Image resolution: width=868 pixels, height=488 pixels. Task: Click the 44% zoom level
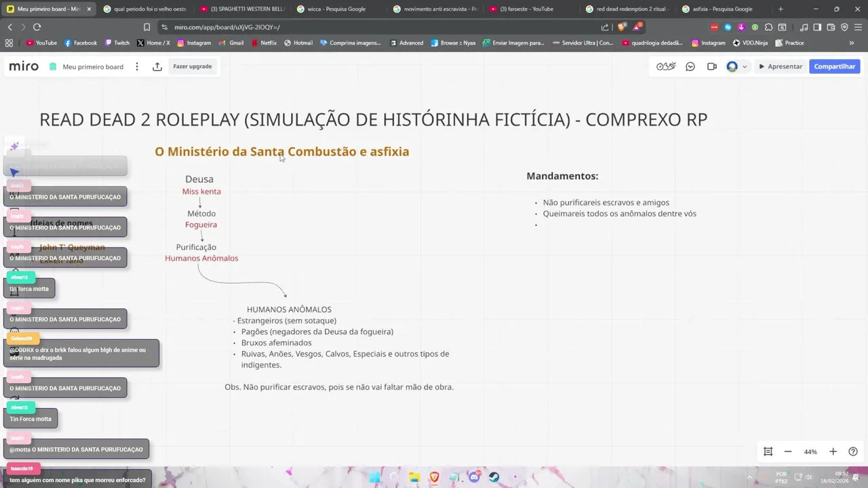(x=810, y=451)
